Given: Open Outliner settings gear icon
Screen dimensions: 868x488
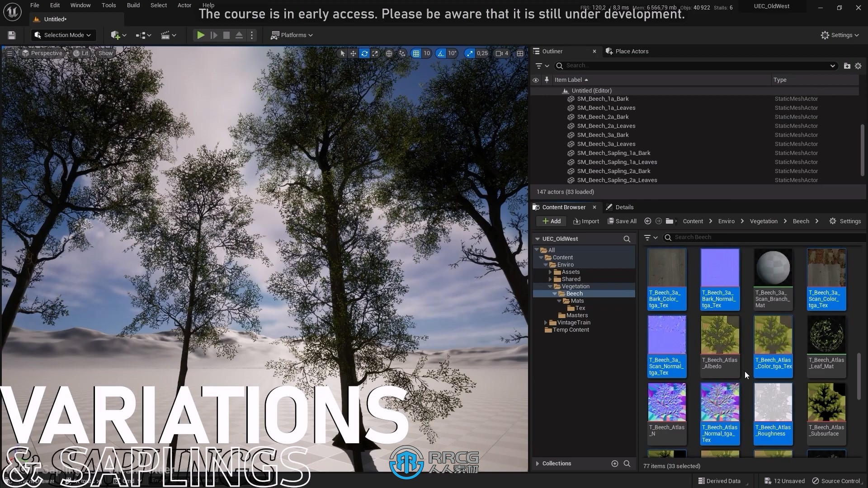Looking at the screenshot, I should tap(858, 66).
